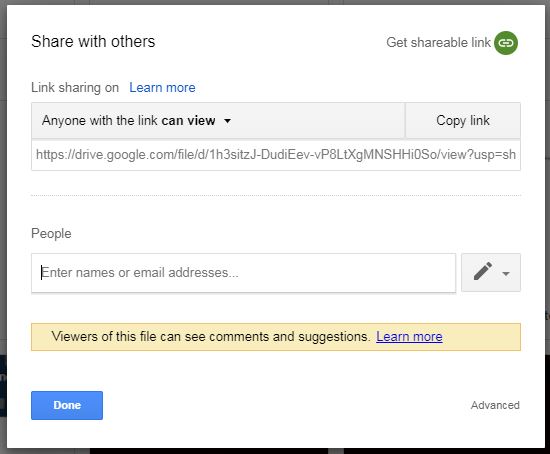Screen dimensions: 550x454
Task: Open Learn more in the yellow notice
Action: click(x=409, y=336)
